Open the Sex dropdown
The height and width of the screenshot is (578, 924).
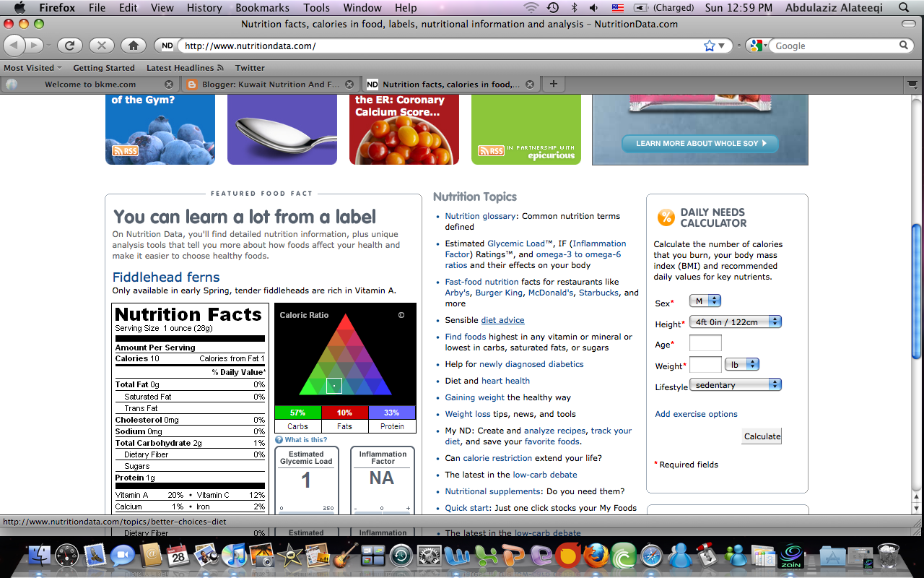pyautogui.click(x=705, y=301)
